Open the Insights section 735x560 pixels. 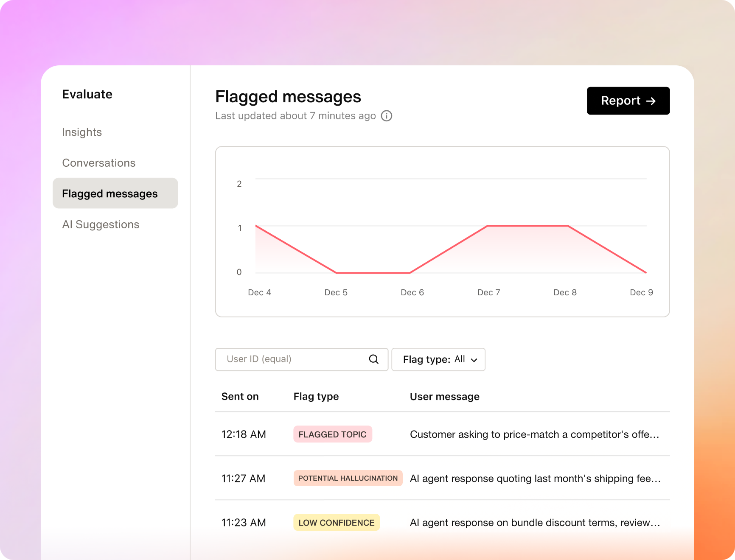82,132
